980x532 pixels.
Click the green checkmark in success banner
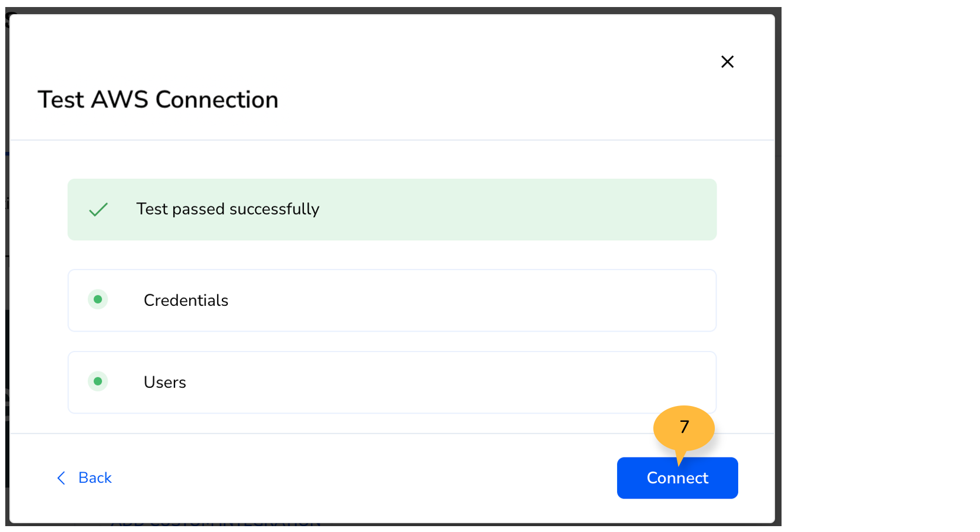tap(98, 209)
